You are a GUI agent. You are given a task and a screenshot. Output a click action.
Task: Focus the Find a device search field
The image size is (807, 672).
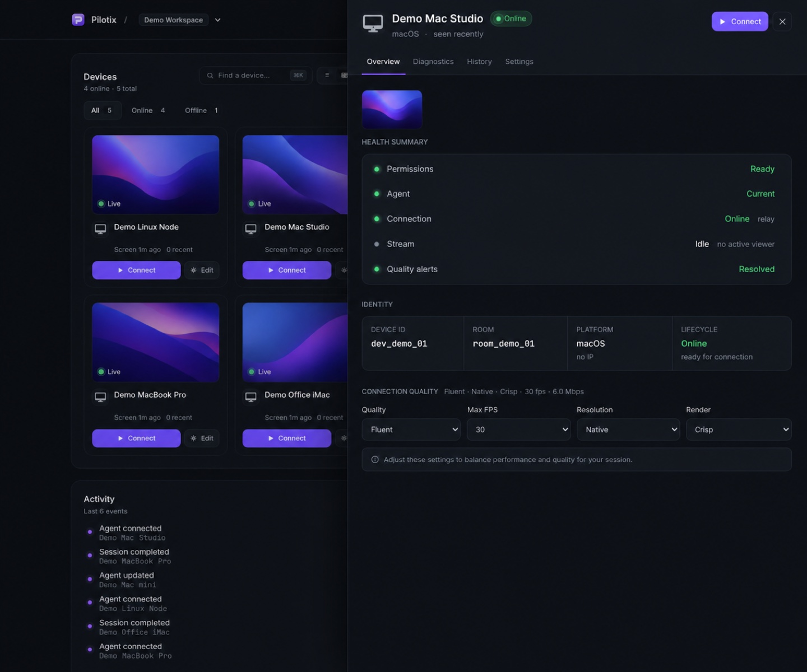pos(255,75)
